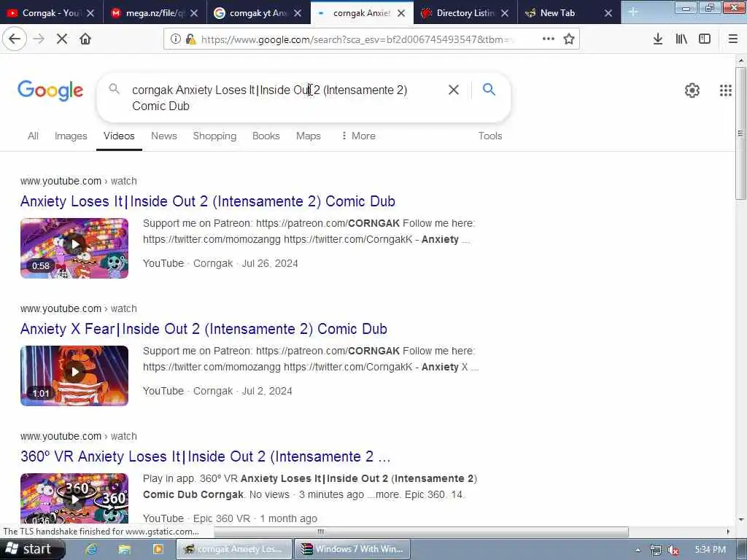Open the Windows start button
747x560 pixels.
point(31,549)
